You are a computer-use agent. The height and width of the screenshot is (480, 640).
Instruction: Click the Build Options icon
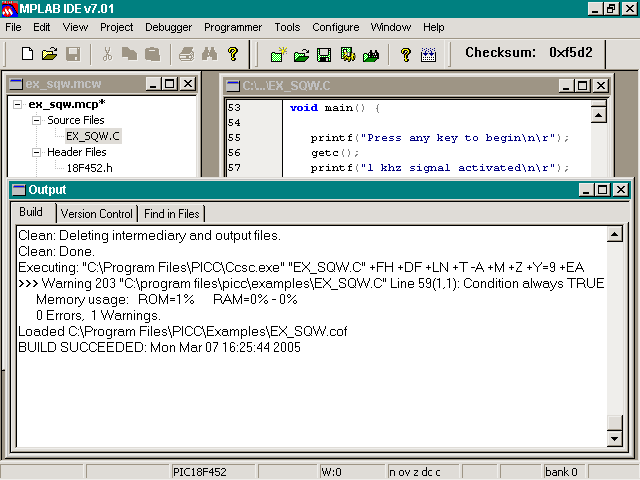[348, 55]
